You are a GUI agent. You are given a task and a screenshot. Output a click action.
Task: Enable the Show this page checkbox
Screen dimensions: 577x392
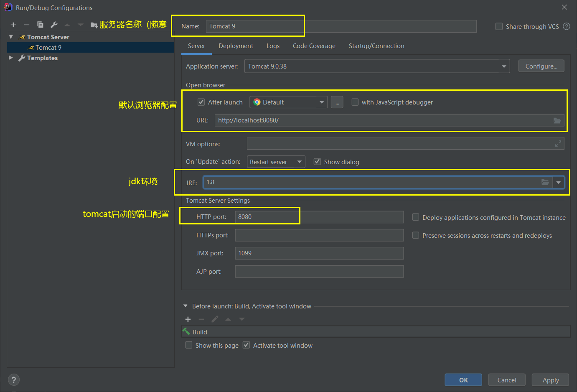point(189,345)
